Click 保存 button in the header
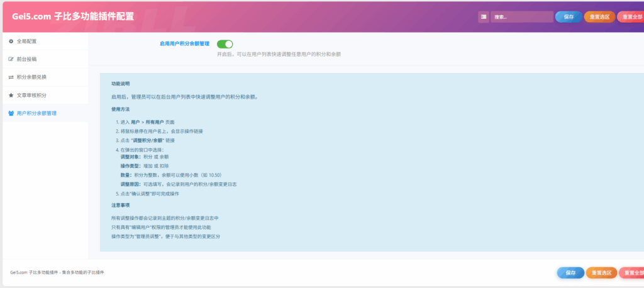This screenshot has width=644, height=288. click(x=569, y=17)
